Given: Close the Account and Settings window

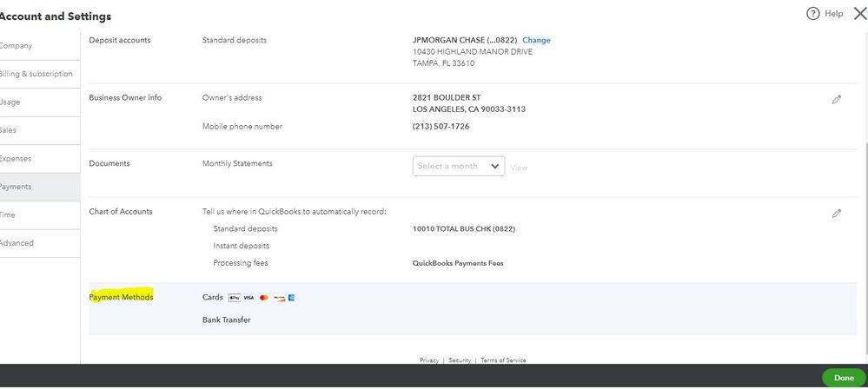Looking at the screenshot, I should 859,14.
